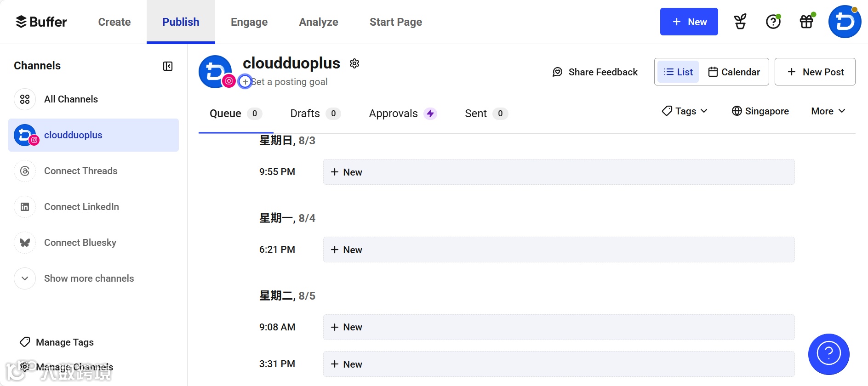
Task: Open the blue floating help chat button
Action: (x=828, y=354)
